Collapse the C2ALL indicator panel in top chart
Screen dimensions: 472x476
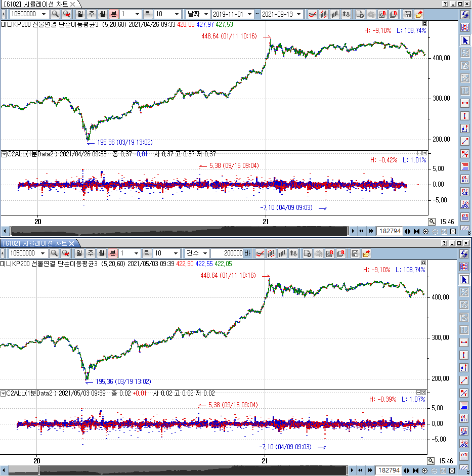(x=5, y=154)
